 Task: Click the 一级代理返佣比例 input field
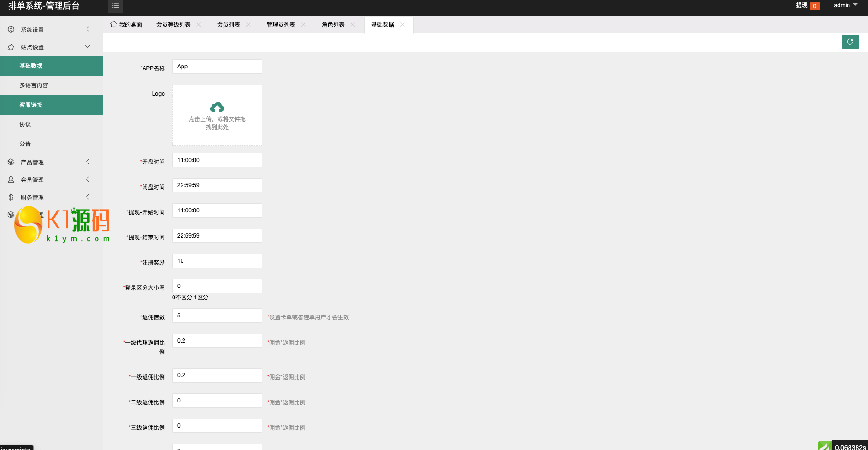pyautogui.click(x=217, y=341)
